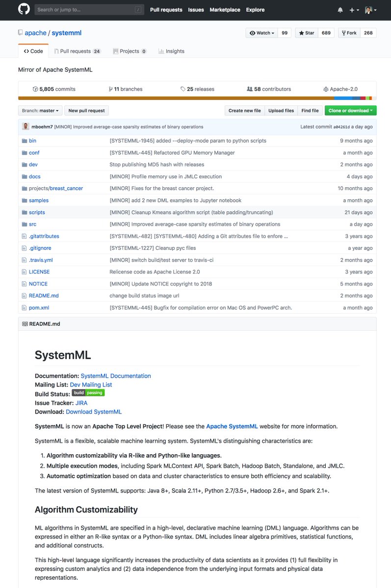This screenshot has height=588, width=391.
Task: Open the pom.xml file link
Action: (x=39, y=308)
